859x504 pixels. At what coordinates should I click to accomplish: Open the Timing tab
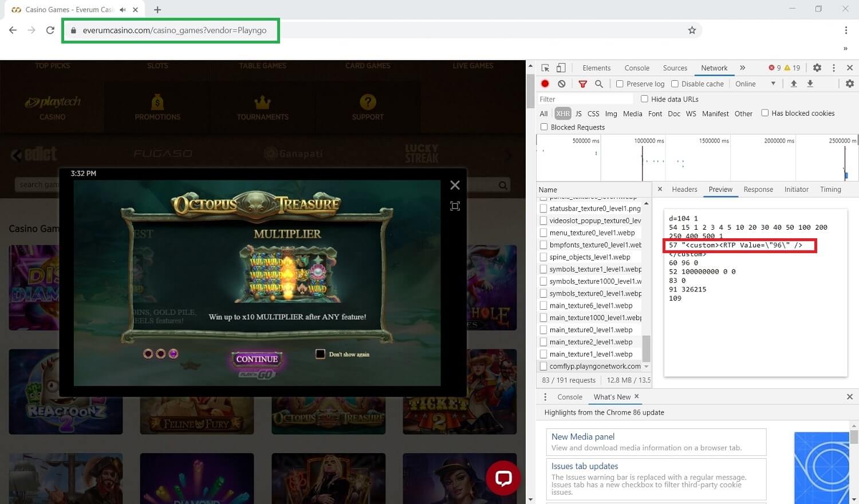click(830, 190)
